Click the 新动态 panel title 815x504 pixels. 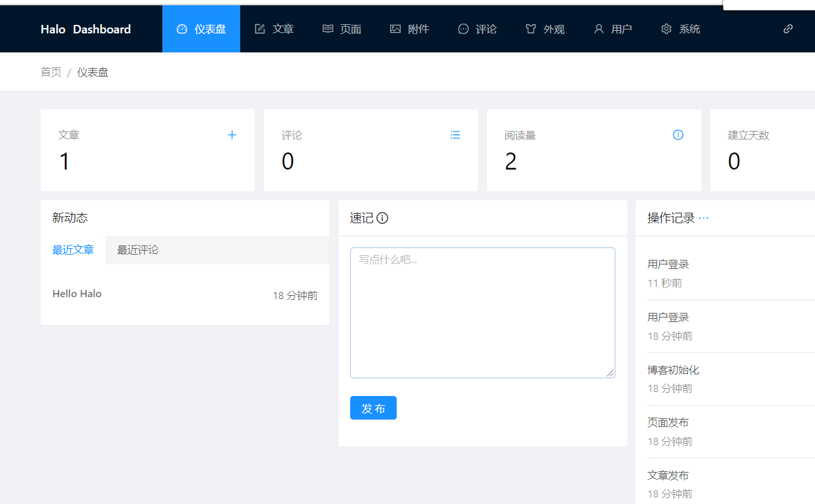coord(70,218)
